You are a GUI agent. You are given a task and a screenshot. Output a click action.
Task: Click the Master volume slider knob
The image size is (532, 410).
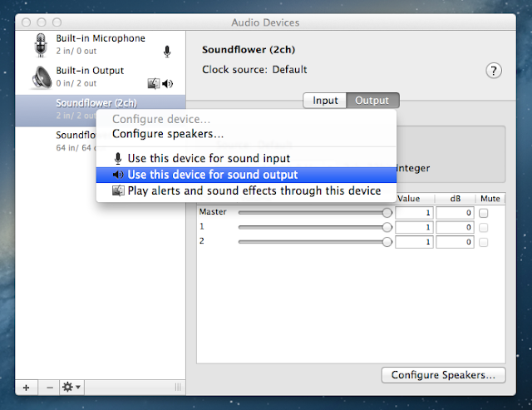(387, 213)
